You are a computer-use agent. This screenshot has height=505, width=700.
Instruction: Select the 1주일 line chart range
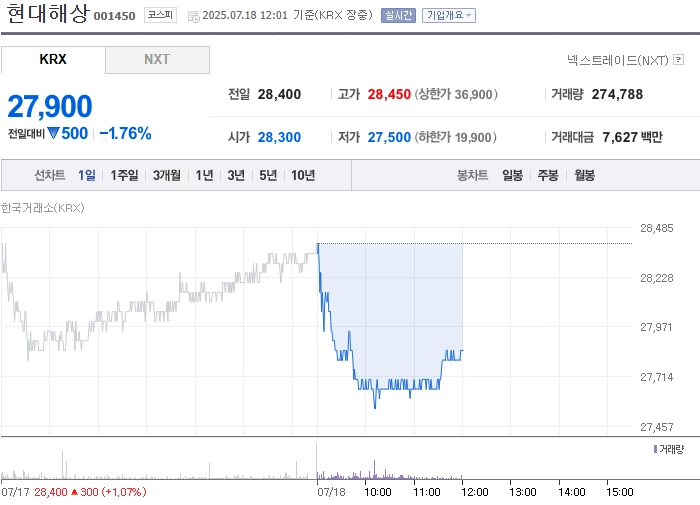pos(124,175)
